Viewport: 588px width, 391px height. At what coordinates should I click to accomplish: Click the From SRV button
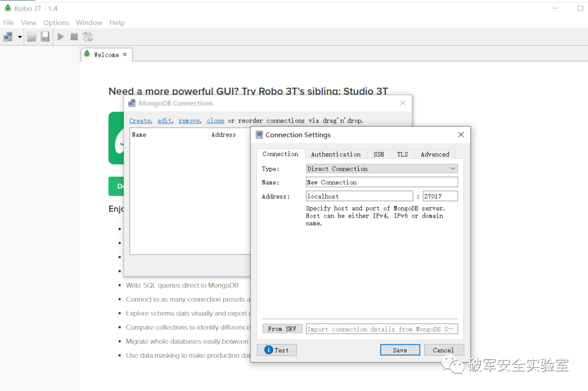pos(282,329)
